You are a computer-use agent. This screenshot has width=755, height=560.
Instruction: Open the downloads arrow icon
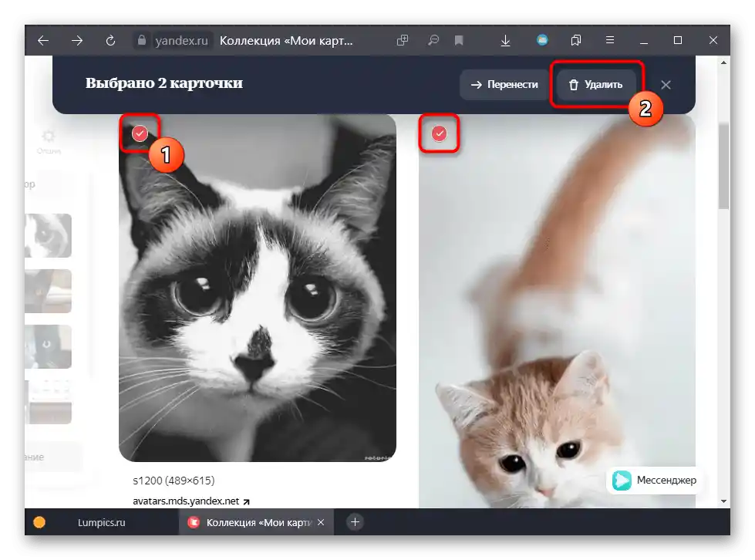click(x=505, y=40)
